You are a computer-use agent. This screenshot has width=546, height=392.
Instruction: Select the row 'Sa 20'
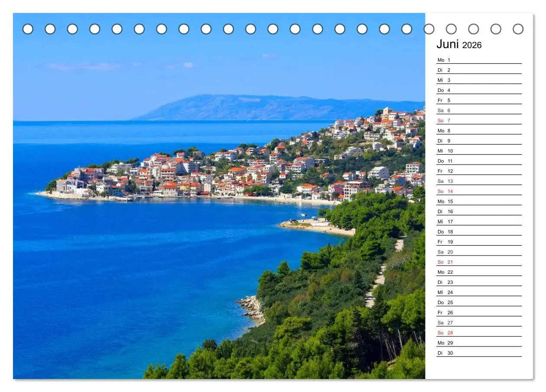pyautogui.click(x=479, y=252)
